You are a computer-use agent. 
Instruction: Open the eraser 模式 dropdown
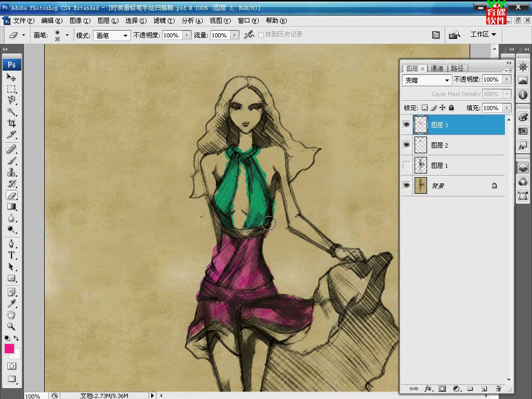[112, 35]
